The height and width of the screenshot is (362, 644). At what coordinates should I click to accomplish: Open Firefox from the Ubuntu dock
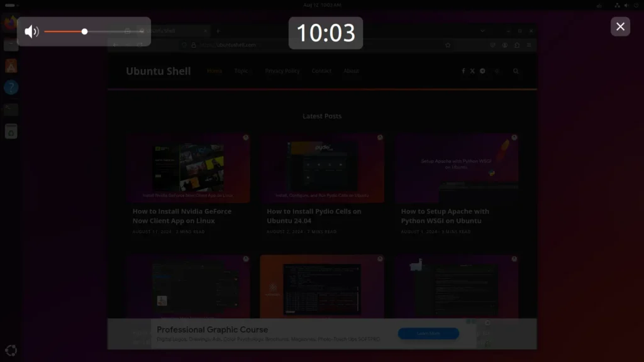click(11, 24)
